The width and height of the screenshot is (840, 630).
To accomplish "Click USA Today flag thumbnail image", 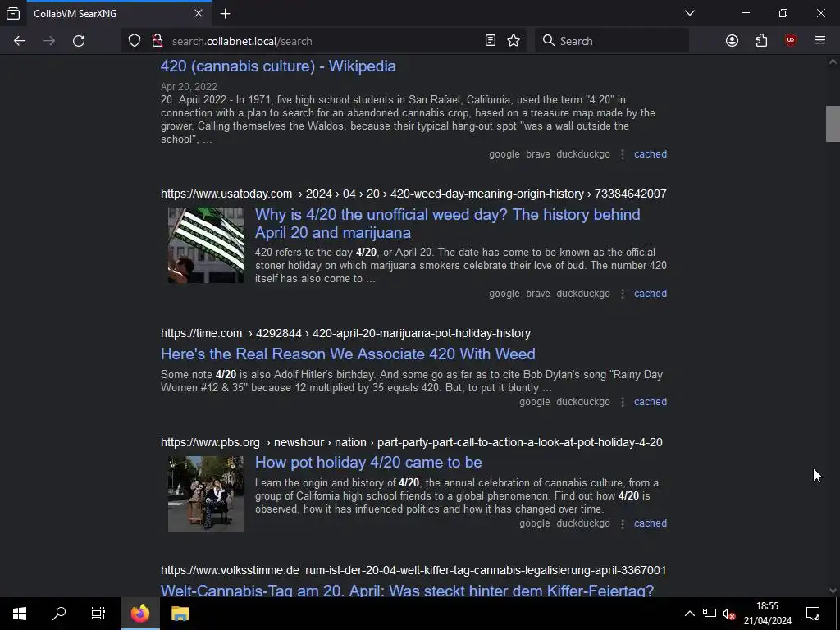I will [x=206, y=245].
